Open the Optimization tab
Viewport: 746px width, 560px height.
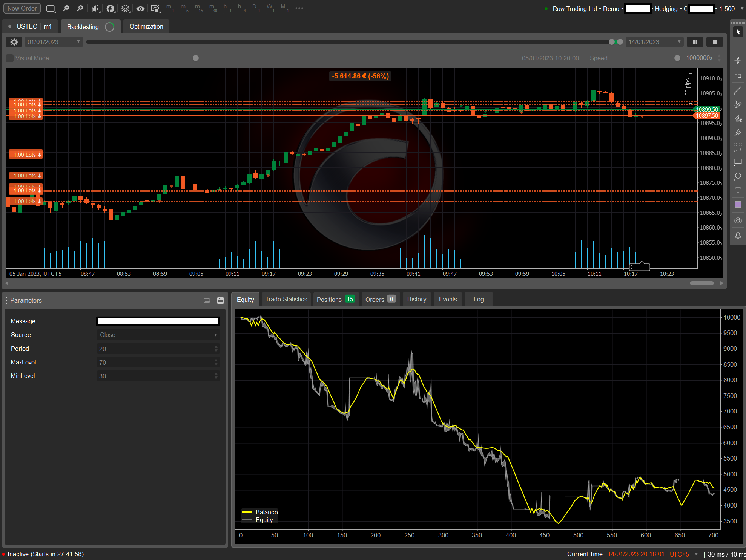146,26
